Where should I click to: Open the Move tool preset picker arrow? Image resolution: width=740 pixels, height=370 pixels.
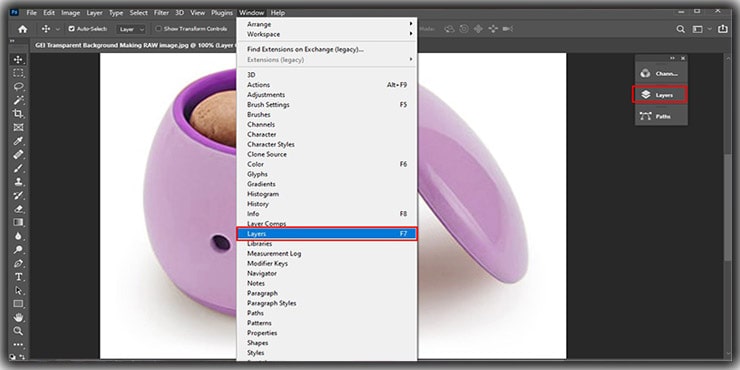(x=58, y=29)
